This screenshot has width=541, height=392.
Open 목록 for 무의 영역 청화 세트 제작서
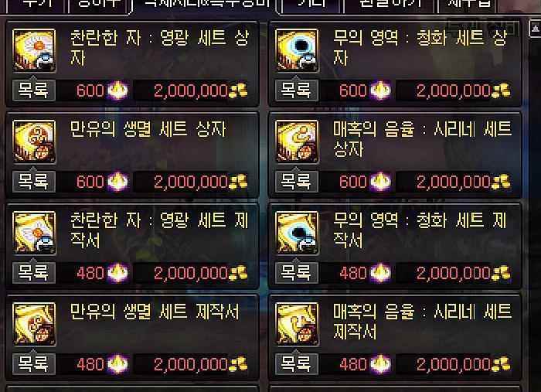pyautogui.click(x=297, y=273)
